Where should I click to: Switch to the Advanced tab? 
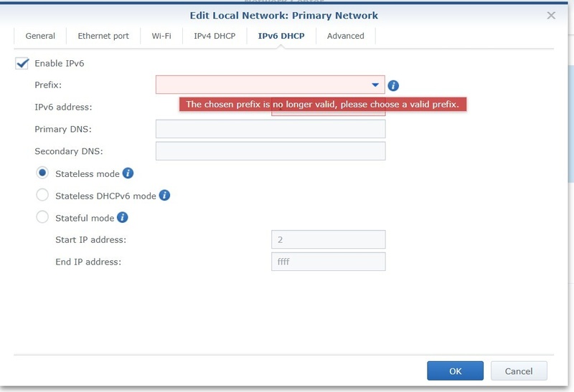click(346, 36)
